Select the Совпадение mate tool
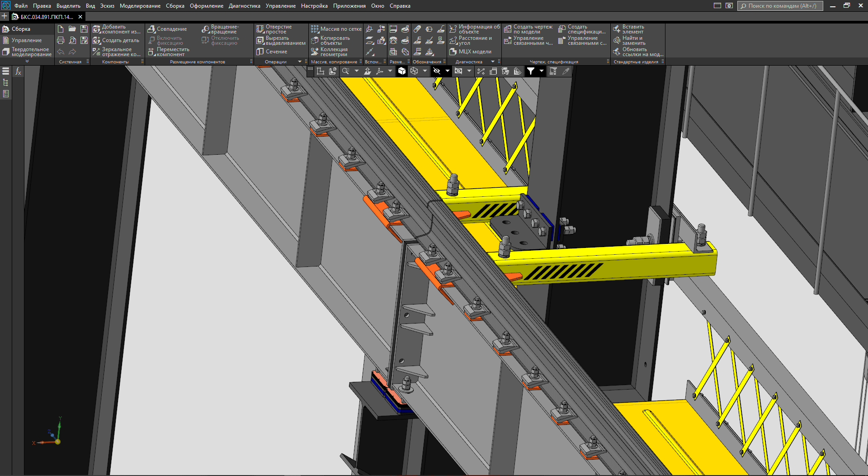The image size is (868, 476). [x=167, y=29]
